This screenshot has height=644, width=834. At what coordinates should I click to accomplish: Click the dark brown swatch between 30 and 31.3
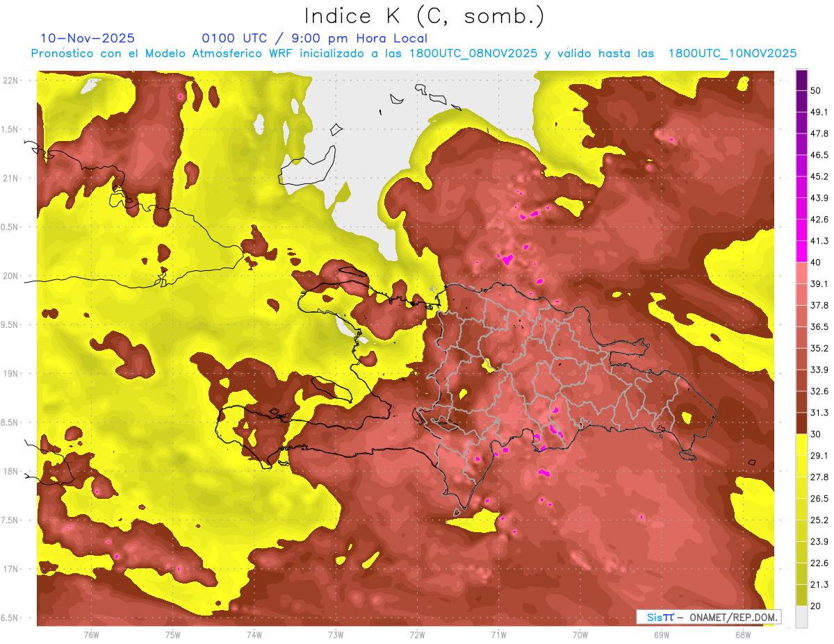(801, 423)
